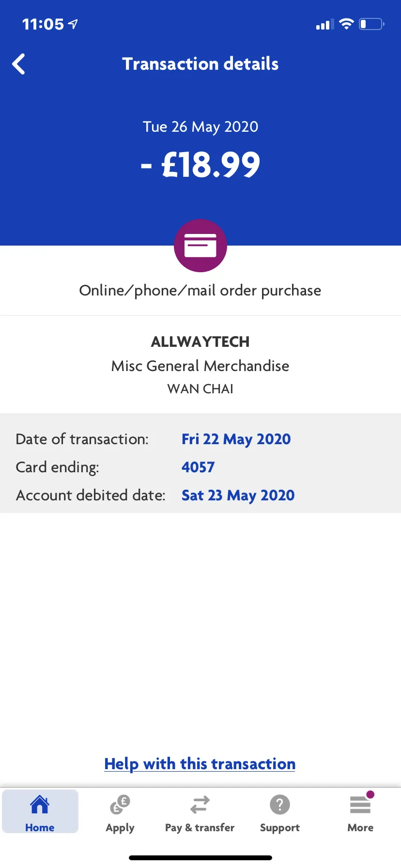This screenshot has height=868, width=401.
Task: Tap the battery indicator in status bar
Action: pyautogui.click(x=371, y=24)
